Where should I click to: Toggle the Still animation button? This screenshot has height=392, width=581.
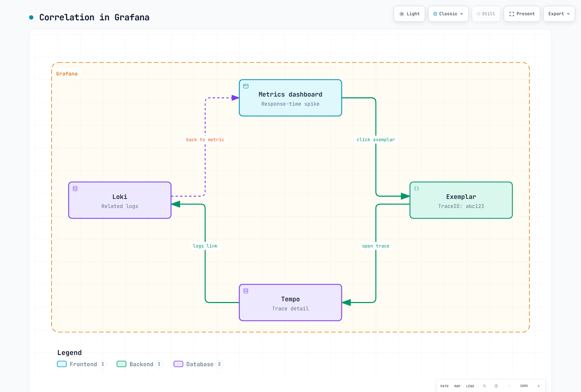[x=486, y=14]
